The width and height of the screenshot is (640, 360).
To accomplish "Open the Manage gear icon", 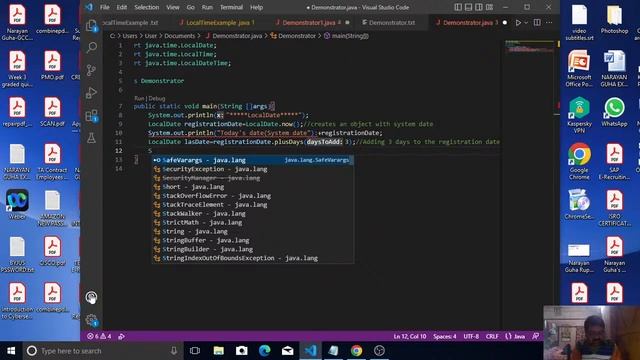I will 91,320.
